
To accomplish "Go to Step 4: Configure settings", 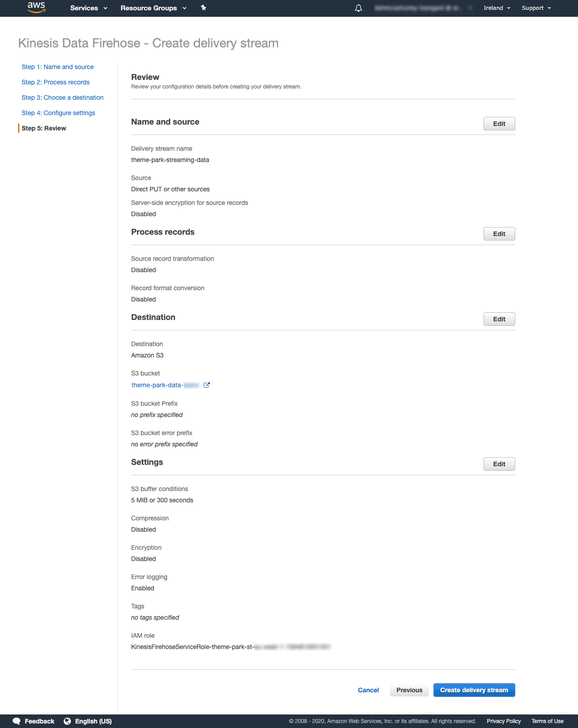I will point(58,113).
